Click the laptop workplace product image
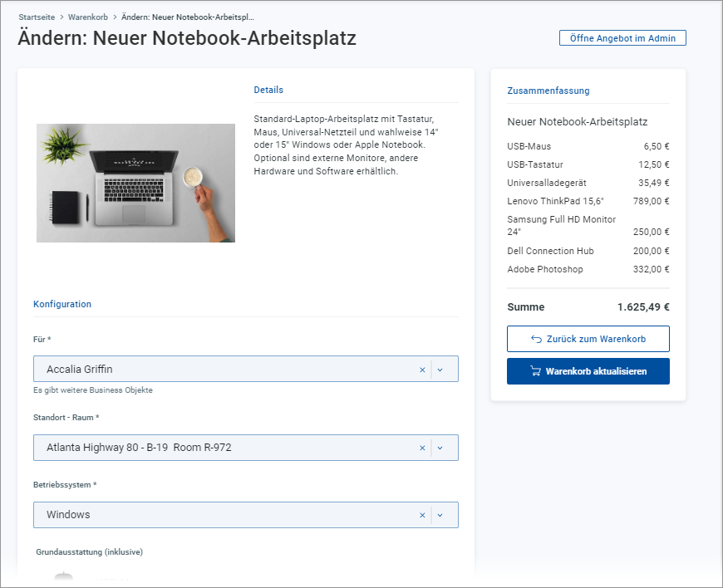Screen dimensions: 723x588 [135, 184]
